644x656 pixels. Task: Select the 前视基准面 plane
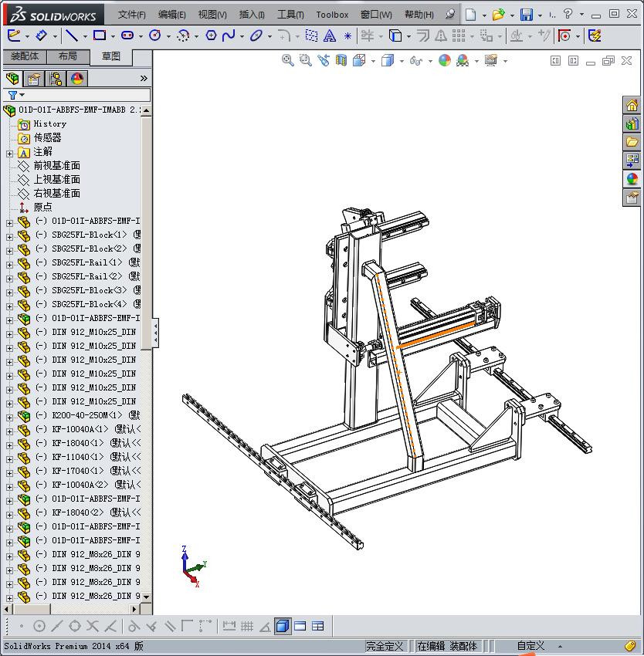click(x=56, y=166)
